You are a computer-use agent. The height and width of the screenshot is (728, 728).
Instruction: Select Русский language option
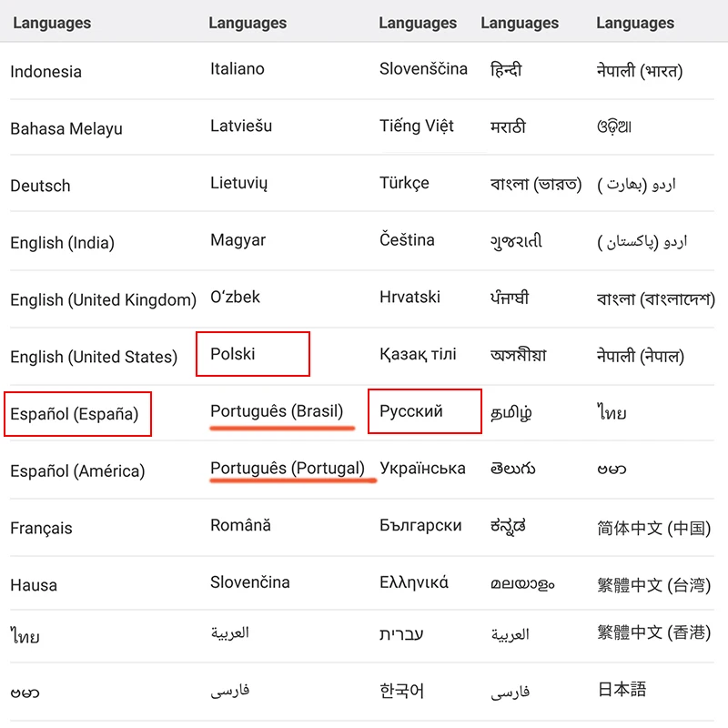[x=411, y=411]
